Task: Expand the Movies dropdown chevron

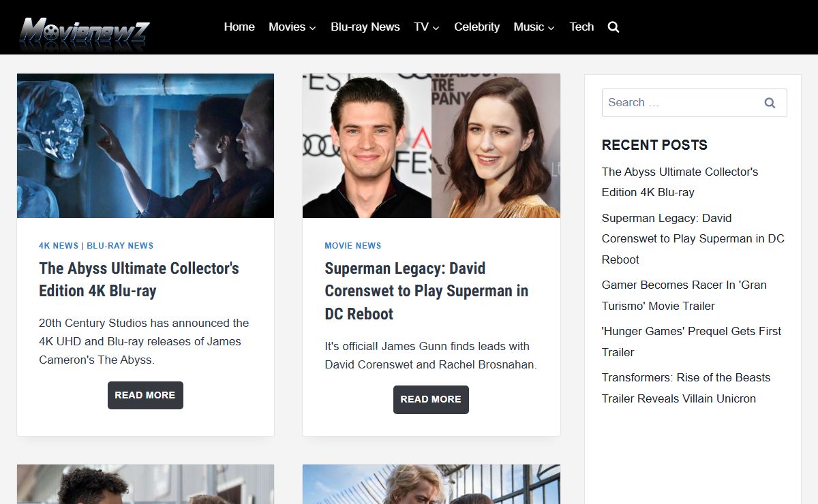Action: tap(312, 28)
